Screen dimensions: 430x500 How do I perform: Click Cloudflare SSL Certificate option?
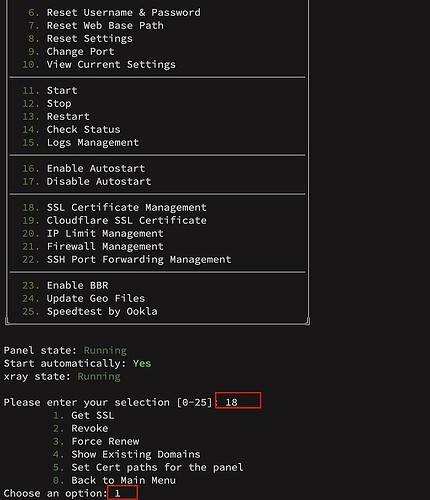(x=114, y=220)
